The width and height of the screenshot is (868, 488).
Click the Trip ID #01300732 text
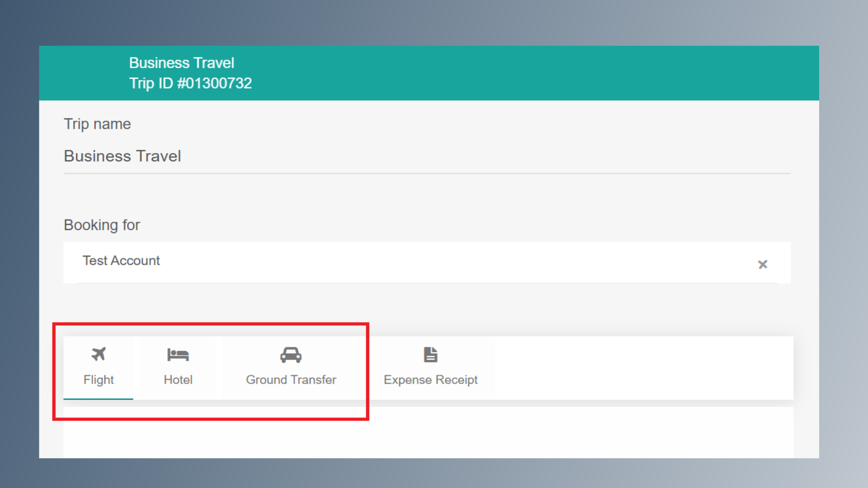pyautogui.click(x=190, y=83)
